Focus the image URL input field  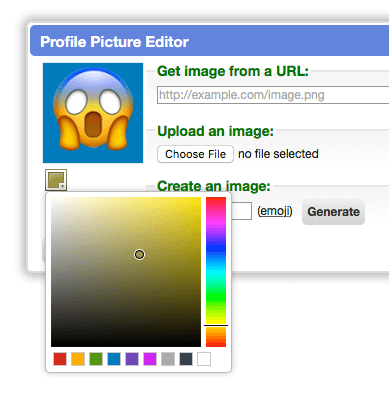(273, 95)
